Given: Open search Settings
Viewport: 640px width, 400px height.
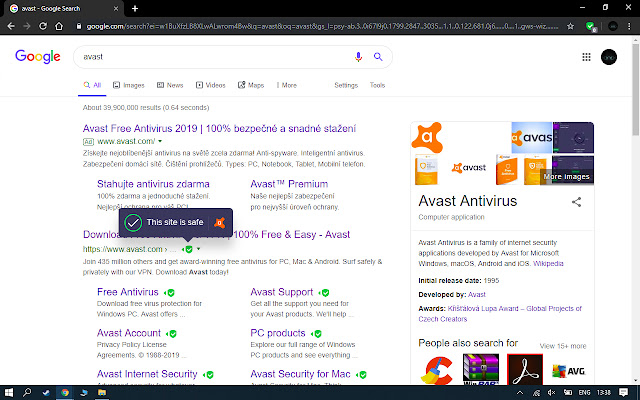Looking at the screenshot, I should point(346,85).
